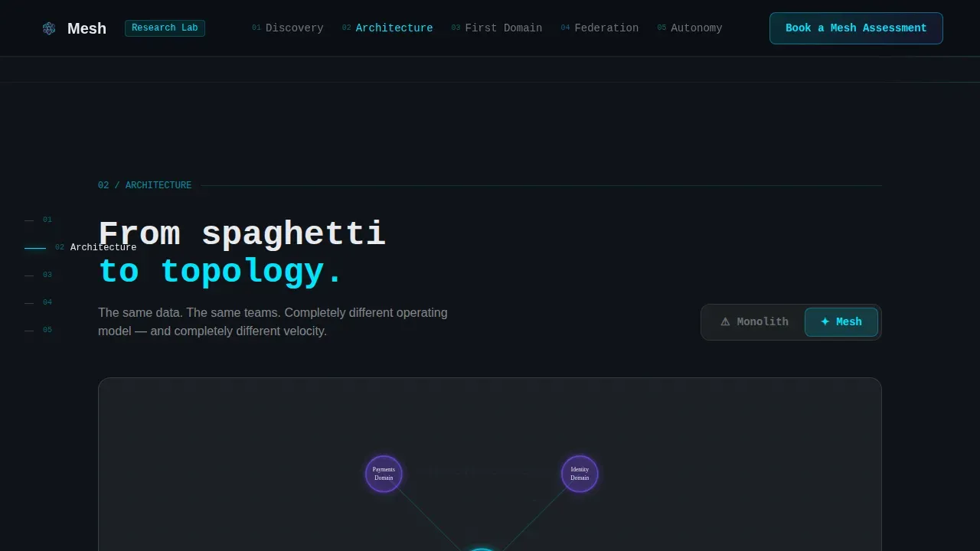Click the Payments Domain node
Viewport: 980px width, 551px height.
(384, 474)
